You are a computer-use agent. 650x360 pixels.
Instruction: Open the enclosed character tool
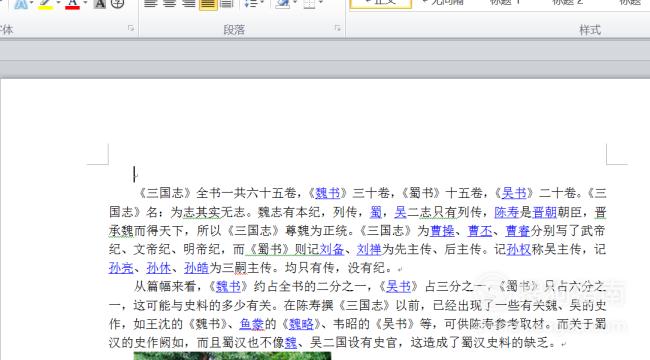118,4
